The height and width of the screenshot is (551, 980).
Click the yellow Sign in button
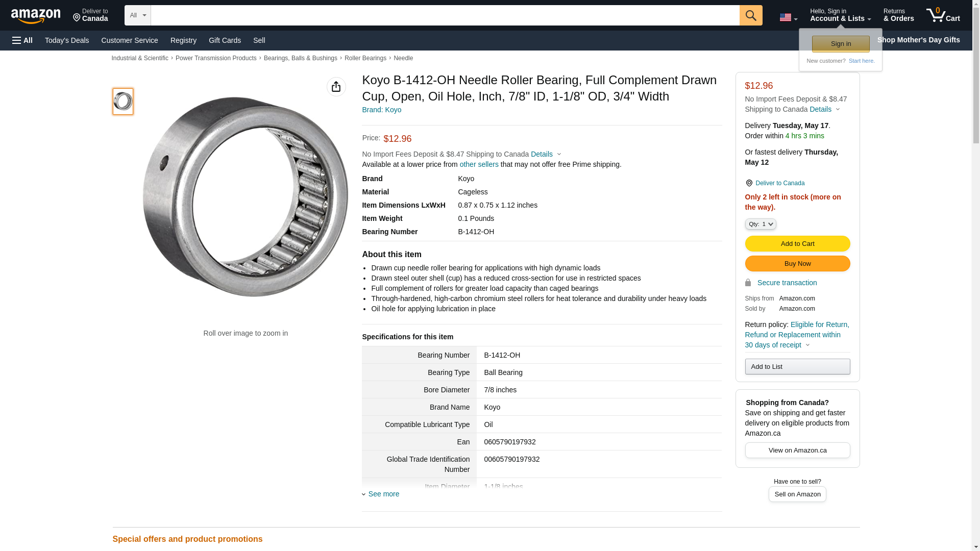click(x=841, y=44)
